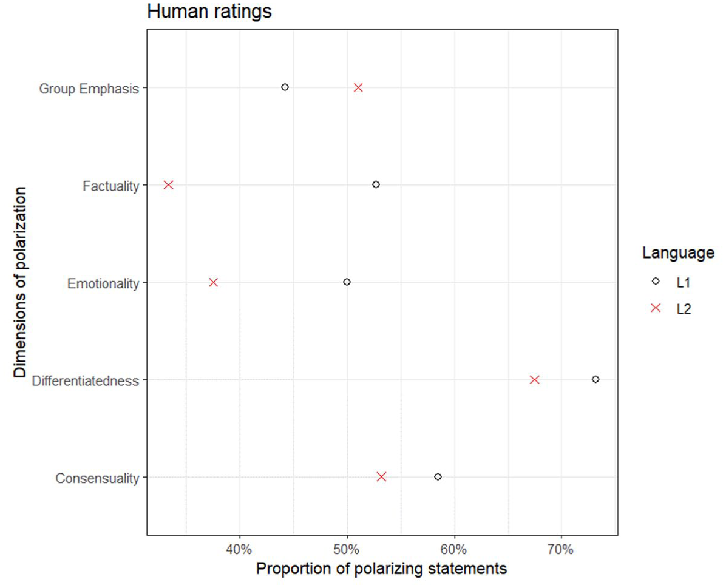The height and width of the screenshot is (588, 726).
Task: Click the Proportion of polarizing statements axis title
Action: tap(382, 569)
